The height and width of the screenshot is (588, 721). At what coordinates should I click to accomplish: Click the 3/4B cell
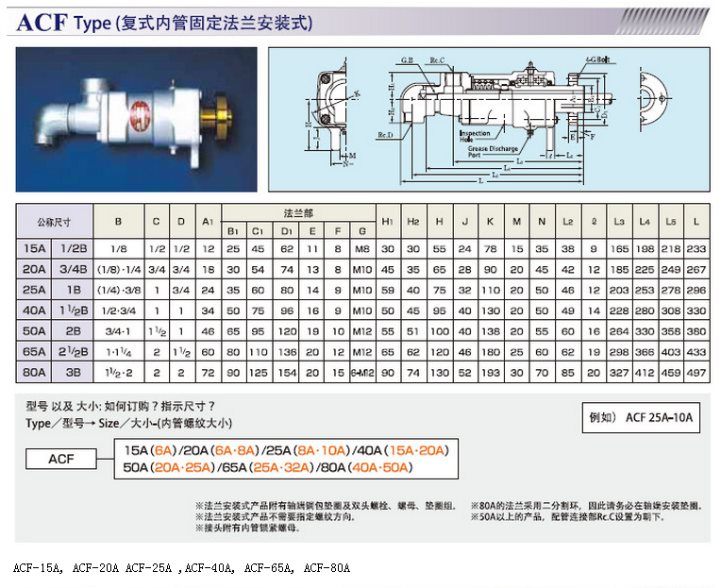pyautogui.click(x=73, y=269)
